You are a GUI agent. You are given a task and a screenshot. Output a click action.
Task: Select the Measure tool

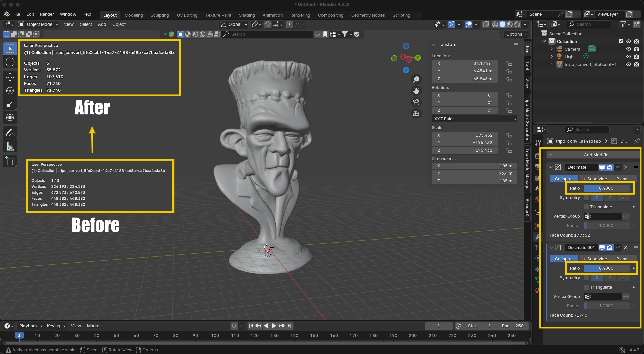tap(10, 146)
